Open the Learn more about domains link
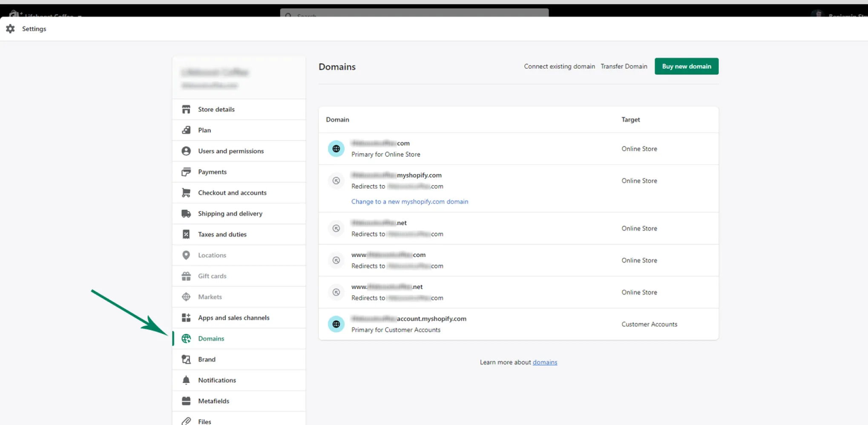This screenshot has height=425, width=868. click(545, 362)
